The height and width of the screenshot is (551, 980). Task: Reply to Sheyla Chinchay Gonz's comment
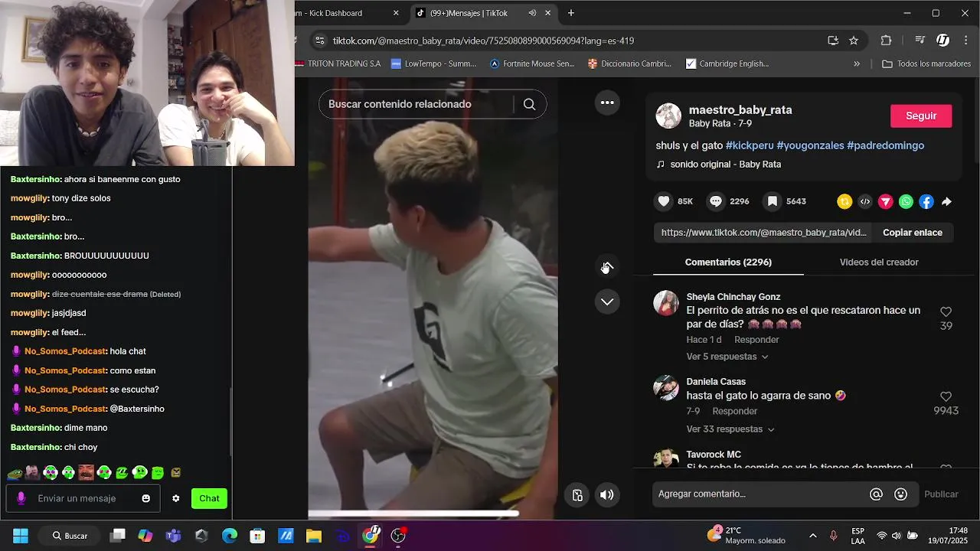756,340
